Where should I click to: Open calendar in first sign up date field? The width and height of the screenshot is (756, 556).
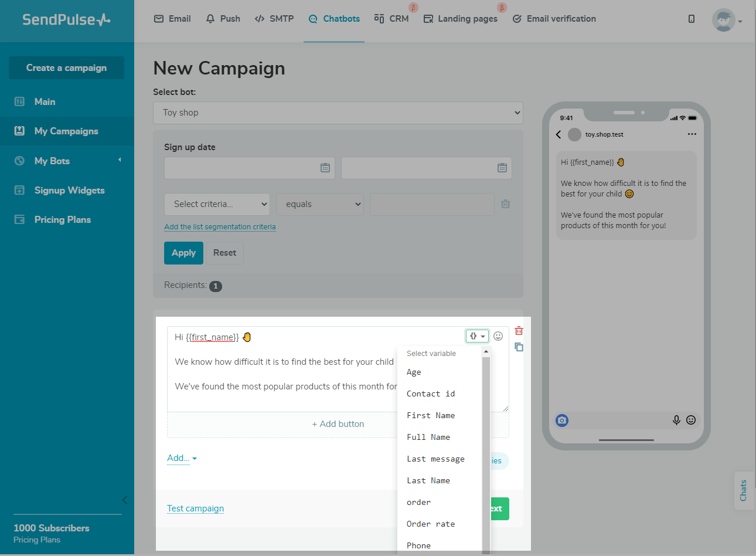[325, 168]
